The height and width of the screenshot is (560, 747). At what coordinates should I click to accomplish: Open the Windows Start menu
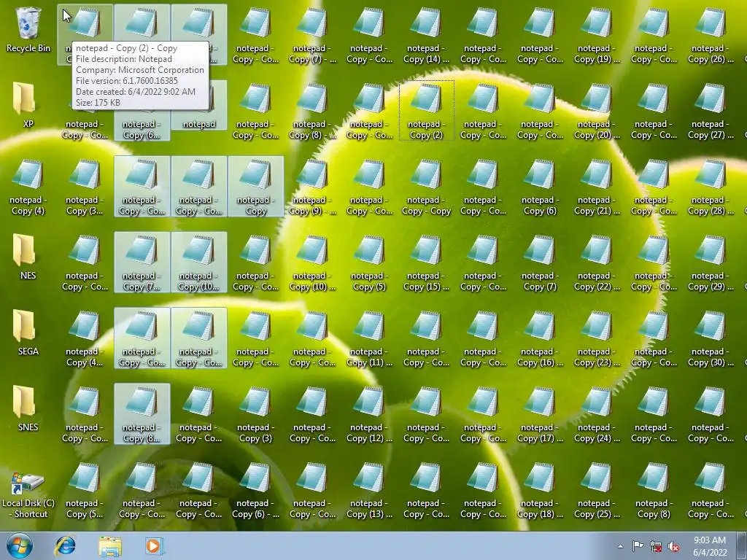point(19,545)
